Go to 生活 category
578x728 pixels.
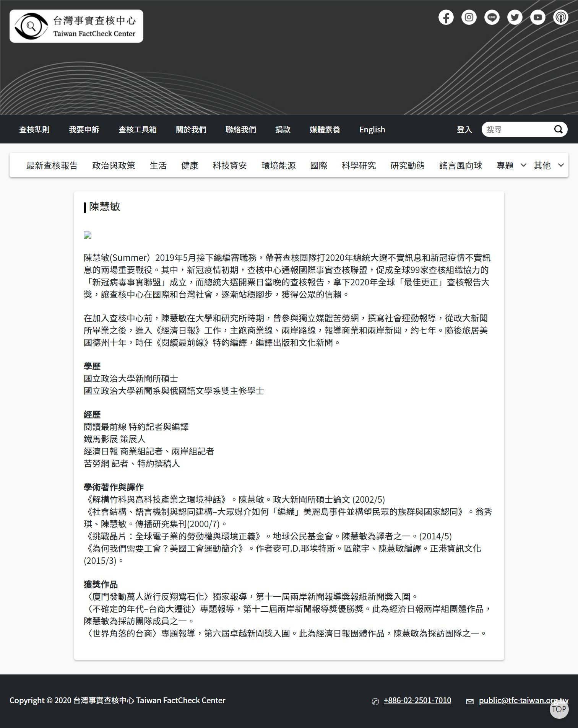pyautogui.click(x=158, y=165)
